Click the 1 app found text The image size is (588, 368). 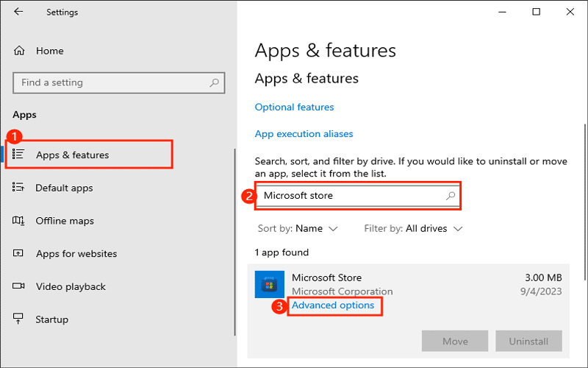point(282,252)
